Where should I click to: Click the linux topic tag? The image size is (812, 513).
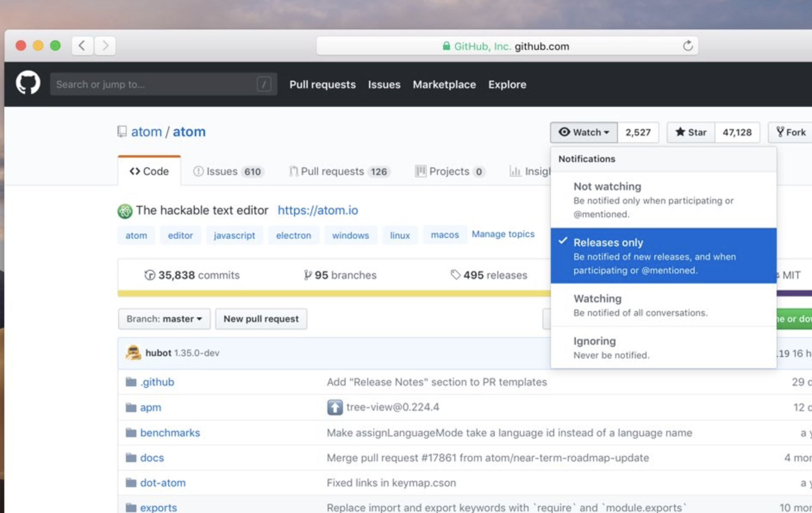point(400,235)
